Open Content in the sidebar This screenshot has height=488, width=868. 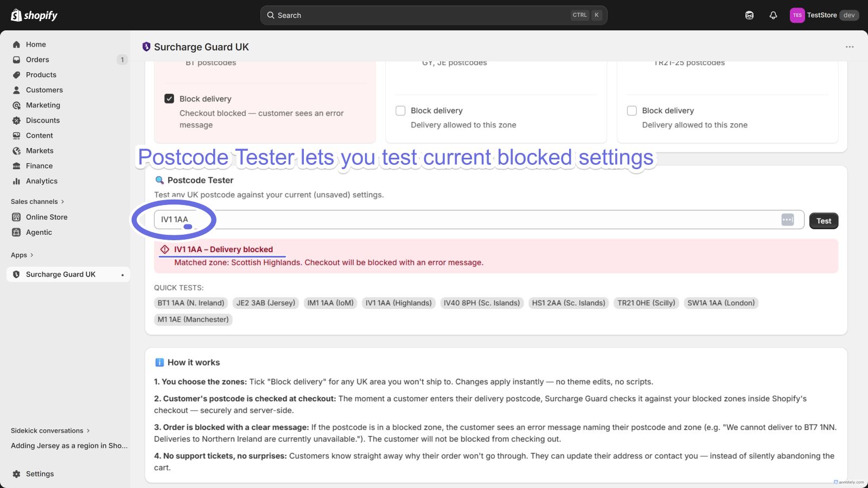pyautogui.click(x=40, y=136)
